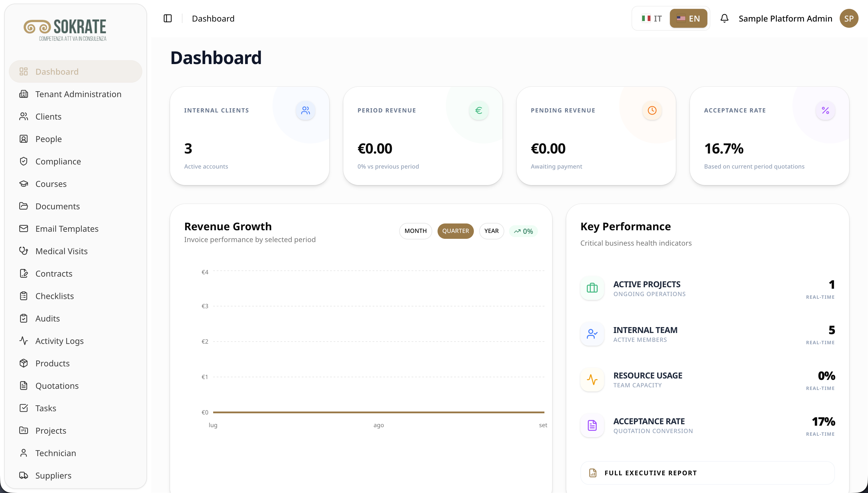Select QUARTER revenue period
The height and width of the screenshot is (493, 868).
(x=455, y=231)
